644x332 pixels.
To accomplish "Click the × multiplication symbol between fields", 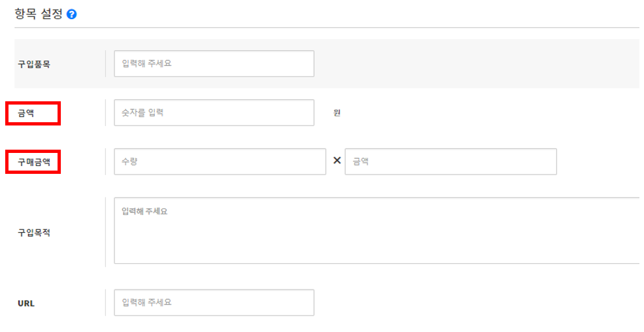I will (x=337, y=161).
